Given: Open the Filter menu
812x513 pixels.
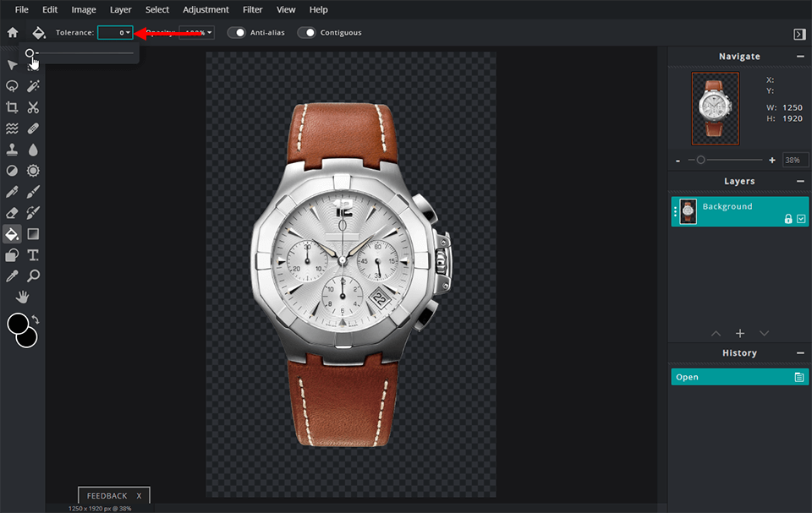Looking at the screenshot, I should (252, 9).
